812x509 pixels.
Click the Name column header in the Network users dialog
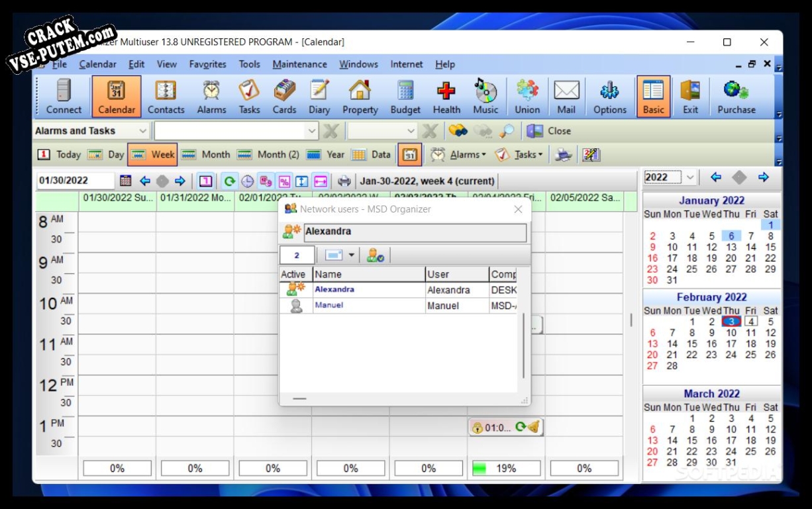click(369, 274)
